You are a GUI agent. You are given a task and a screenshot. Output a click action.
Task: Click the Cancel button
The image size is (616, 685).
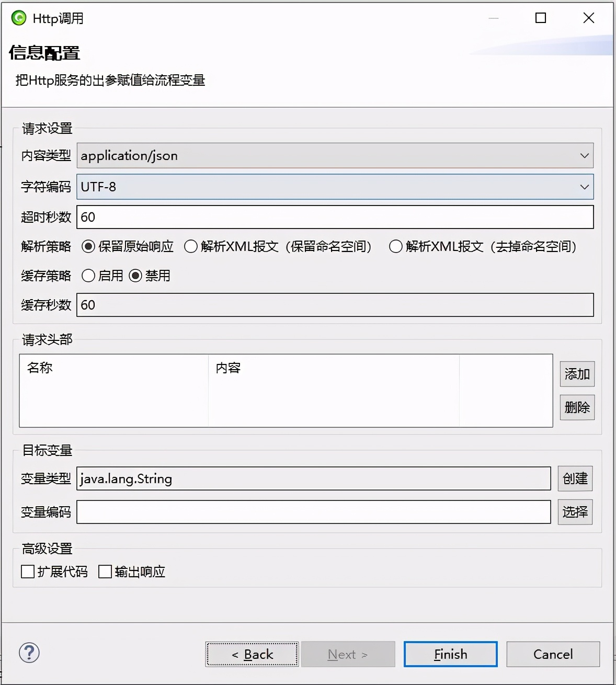click(x=553, y=654)
